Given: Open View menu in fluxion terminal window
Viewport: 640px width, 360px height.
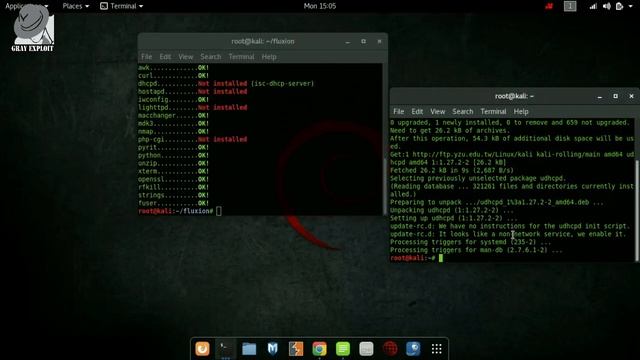Looking at the screenshot, I should point(186,57).
